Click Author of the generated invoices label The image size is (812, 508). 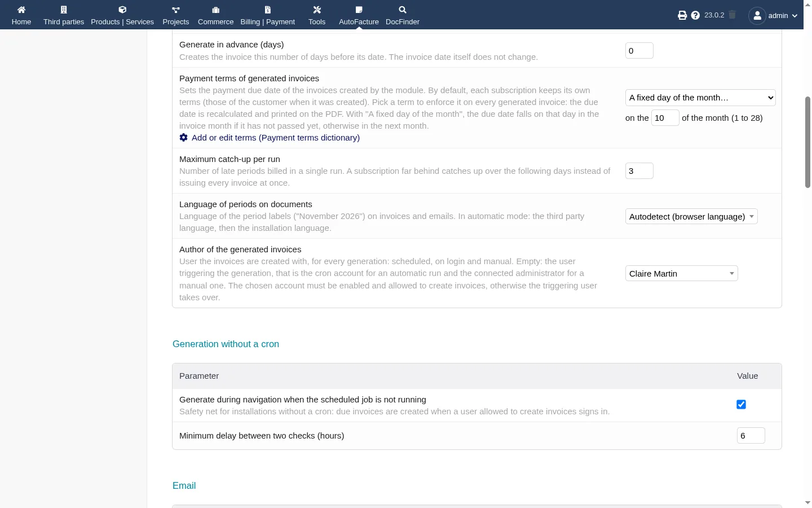click(240, 249)
